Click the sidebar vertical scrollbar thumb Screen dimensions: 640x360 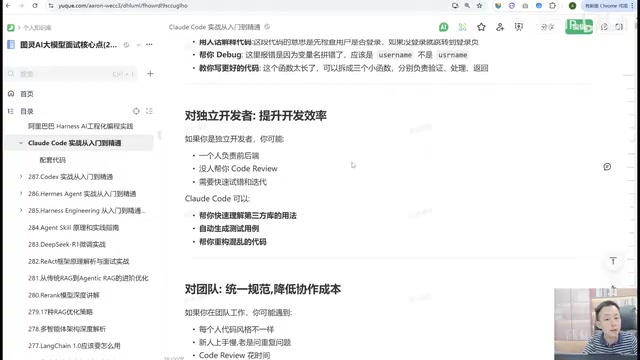coord(159,136)
